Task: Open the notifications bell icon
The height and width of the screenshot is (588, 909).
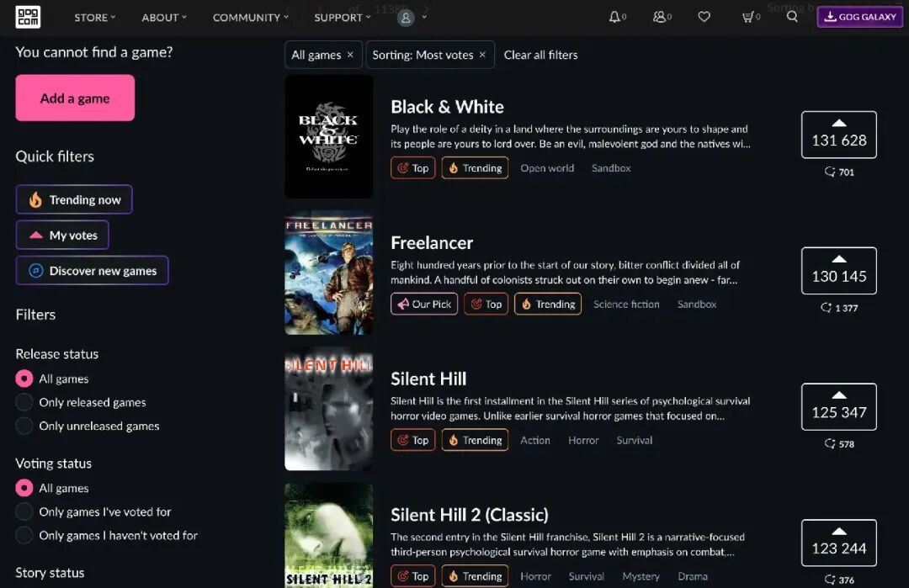Action: (614, 17)
